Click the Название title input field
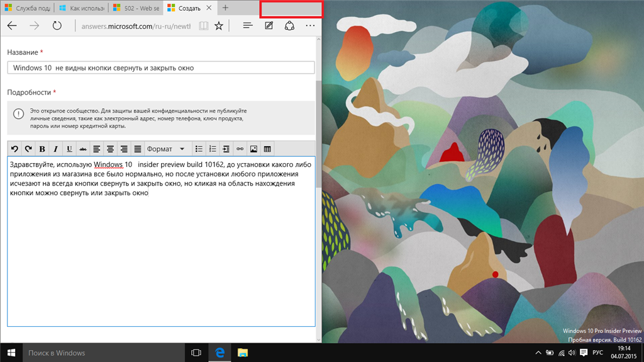Screen dimensions: 644x362 [161, 68]
